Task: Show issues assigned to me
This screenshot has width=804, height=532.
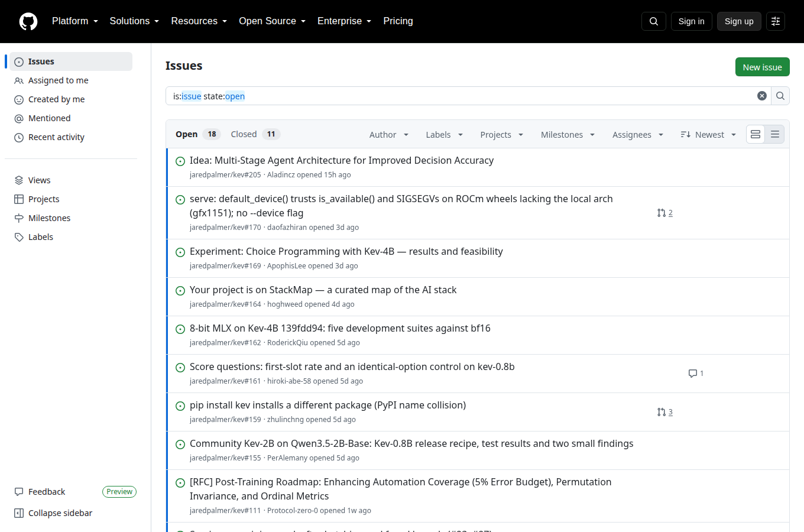Action: coord(71,80)
